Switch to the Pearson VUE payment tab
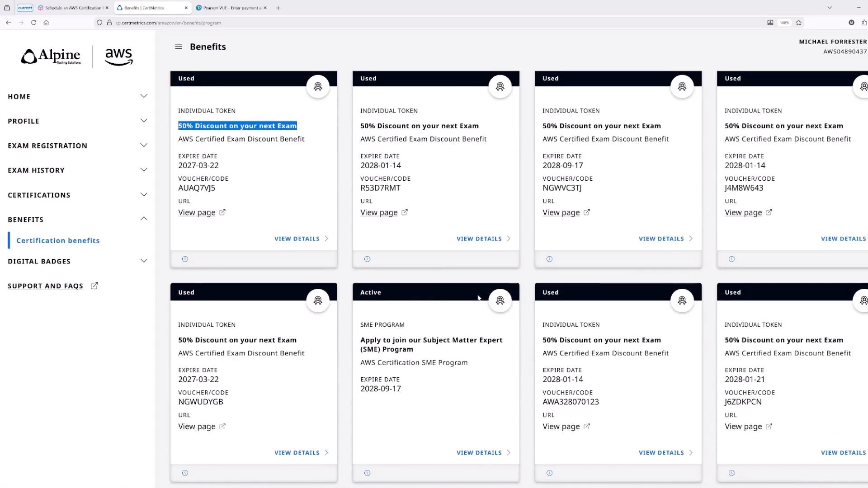Image resolution: width=868 pixels, height=488 pixels. [231, 8]
